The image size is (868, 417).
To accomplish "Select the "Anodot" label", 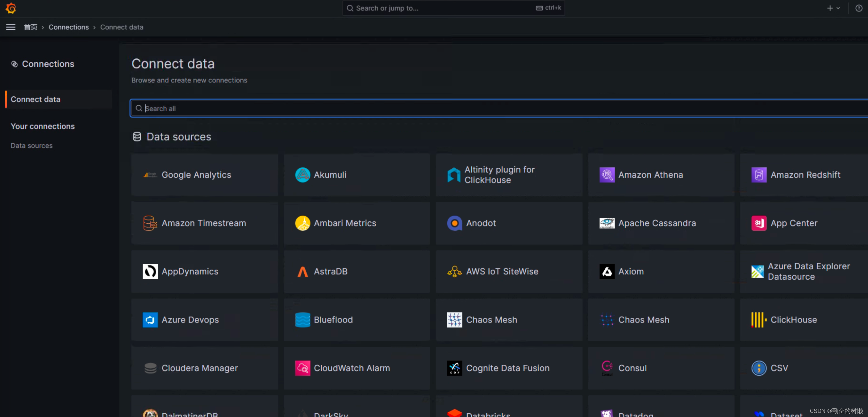I will (481, 223).
